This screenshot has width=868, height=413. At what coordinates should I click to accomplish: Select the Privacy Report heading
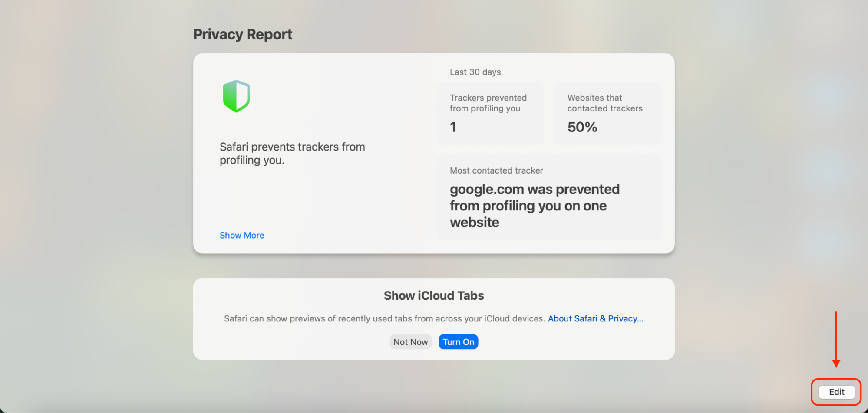click(242, 34)
